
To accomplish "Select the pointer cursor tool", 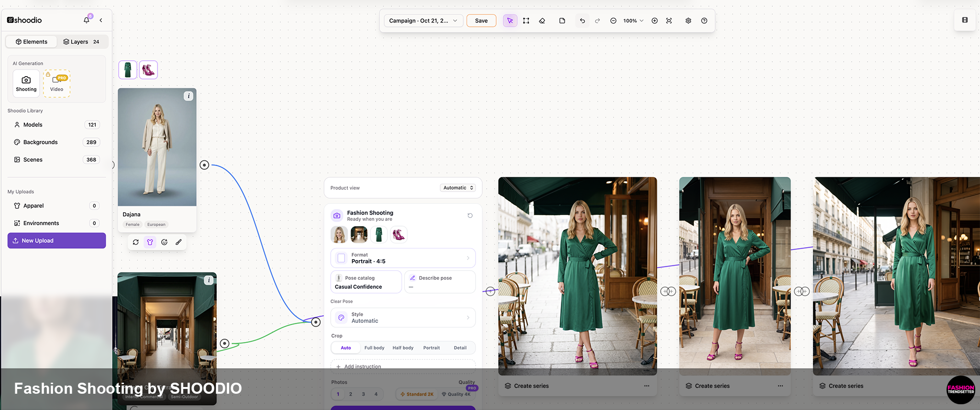I will pyautogui.click(x=510, y=21).
